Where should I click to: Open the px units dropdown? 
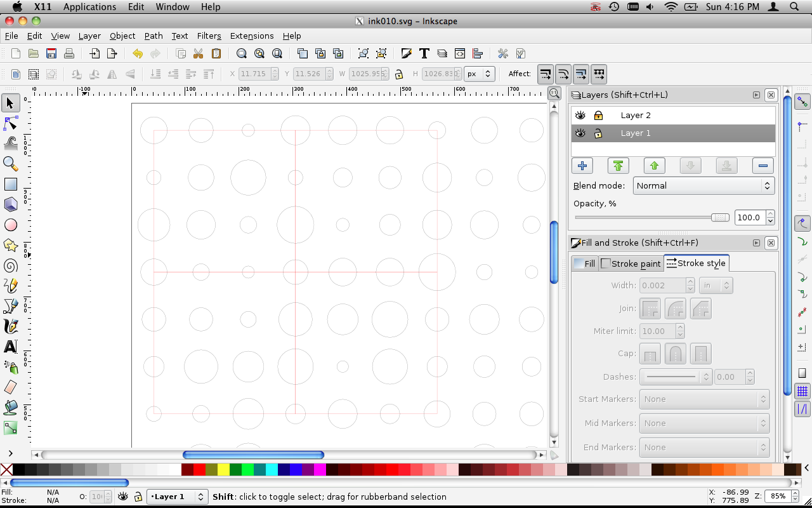[480, 74]
